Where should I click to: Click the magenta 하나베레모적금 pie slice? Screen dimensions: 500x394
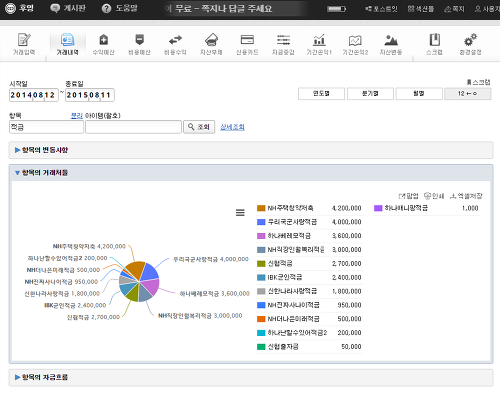151,286
